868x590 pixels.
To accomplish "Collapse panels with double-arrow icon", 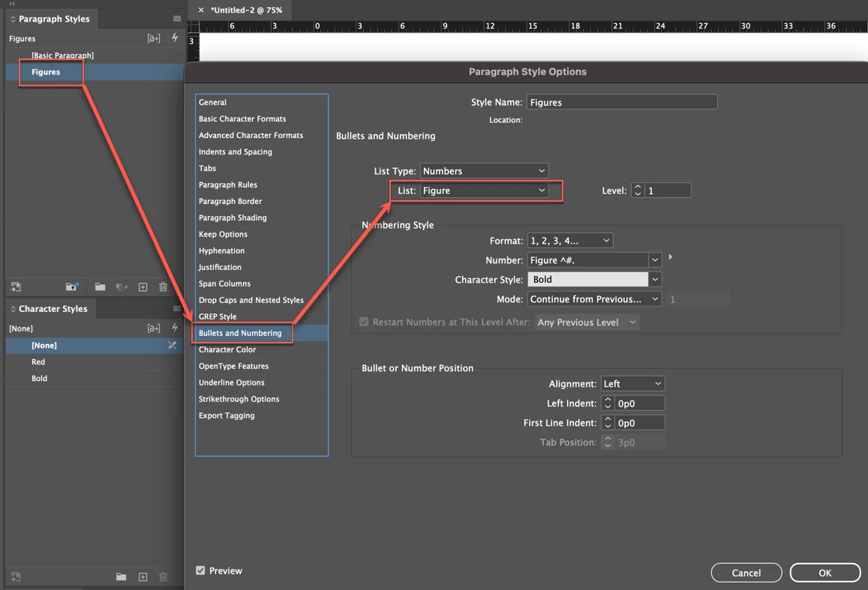I will [x=12, y=3].
